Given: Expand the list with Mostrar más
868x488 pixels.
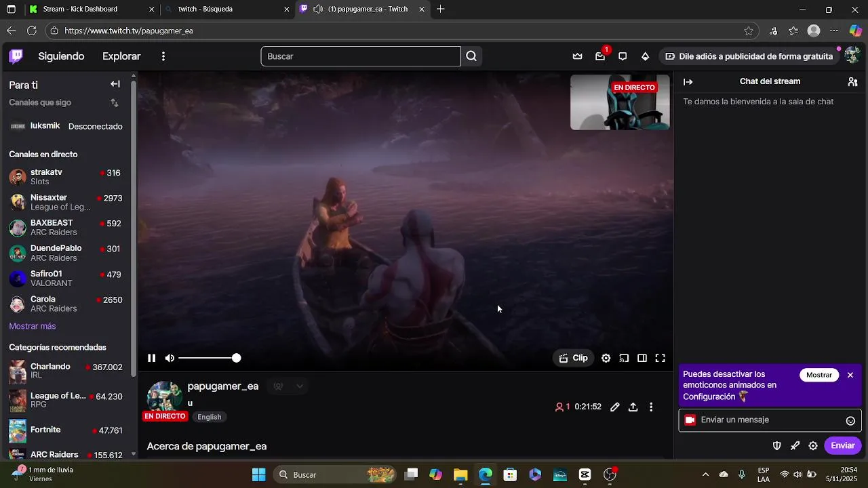Looking at the screenshot, I should click(33, 326).
